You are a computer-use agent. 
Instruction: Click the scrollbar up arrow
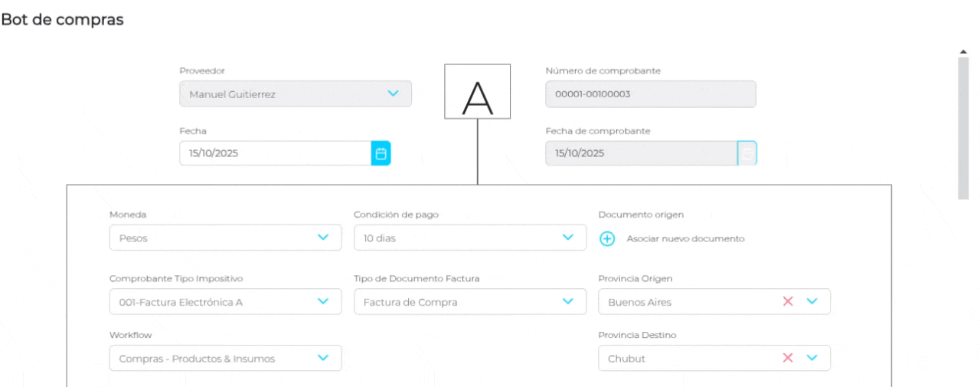coord(963,51)
